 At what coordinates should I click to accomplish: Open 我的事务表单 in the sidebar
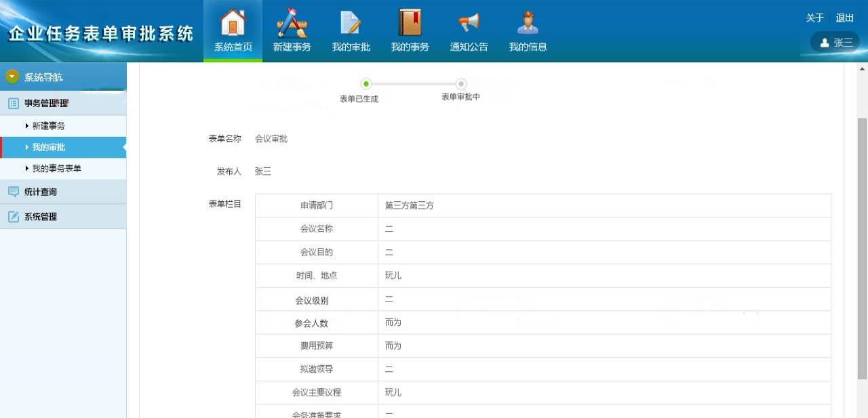[x=56, y=168]
